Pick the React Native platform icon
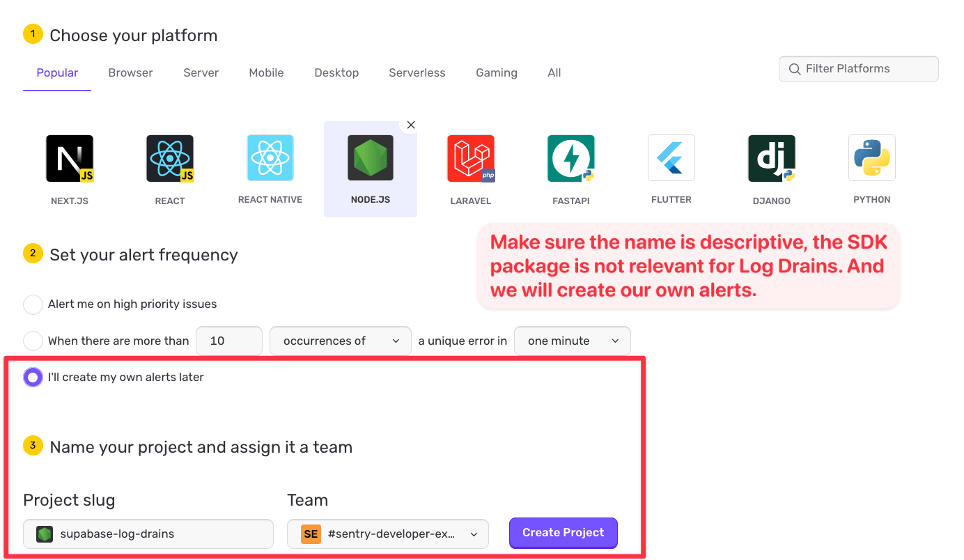 point(270,158)
